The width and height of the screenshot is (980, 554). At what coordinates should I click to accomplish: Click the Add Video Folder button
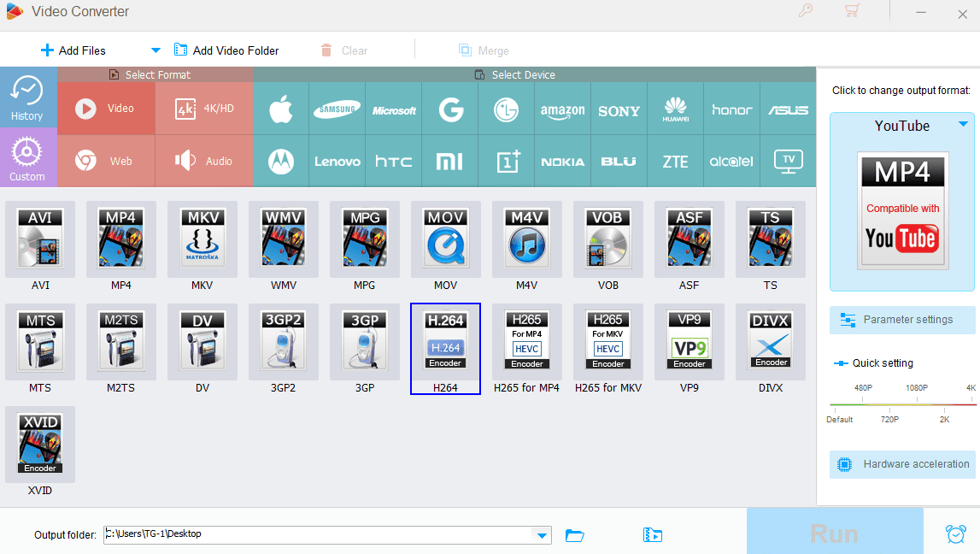[226, 50]
